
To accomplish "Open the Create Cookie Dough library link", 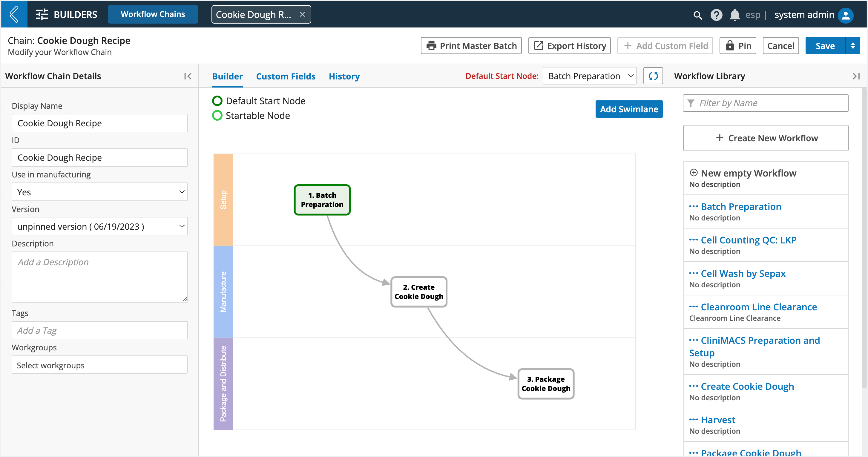I will [x=747, y=386].
